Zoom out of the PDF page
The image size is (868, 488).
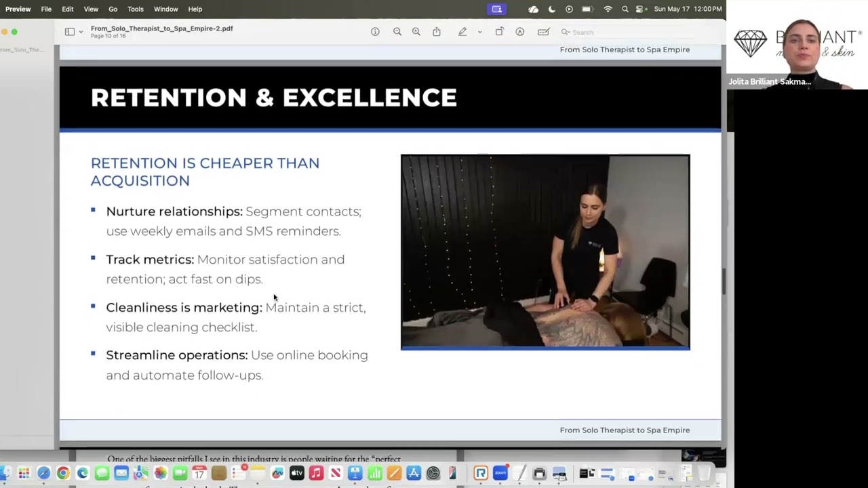[x=397, y=32]
